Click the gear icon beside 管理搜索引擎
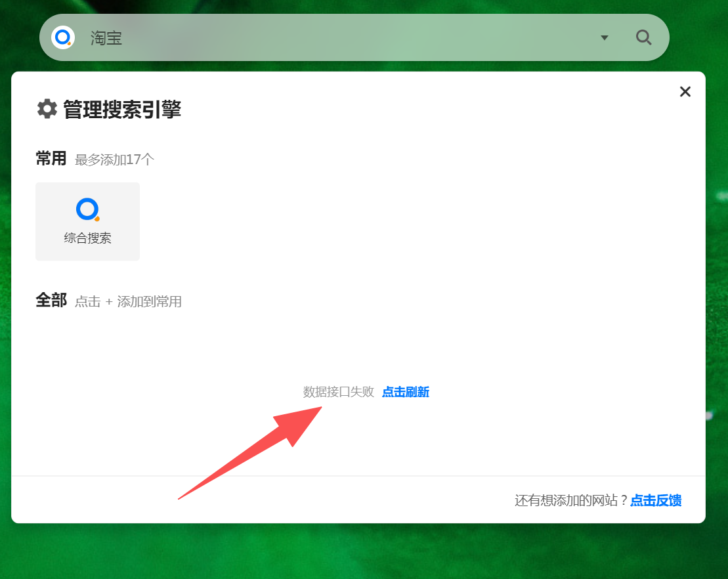 click(47, 109)
